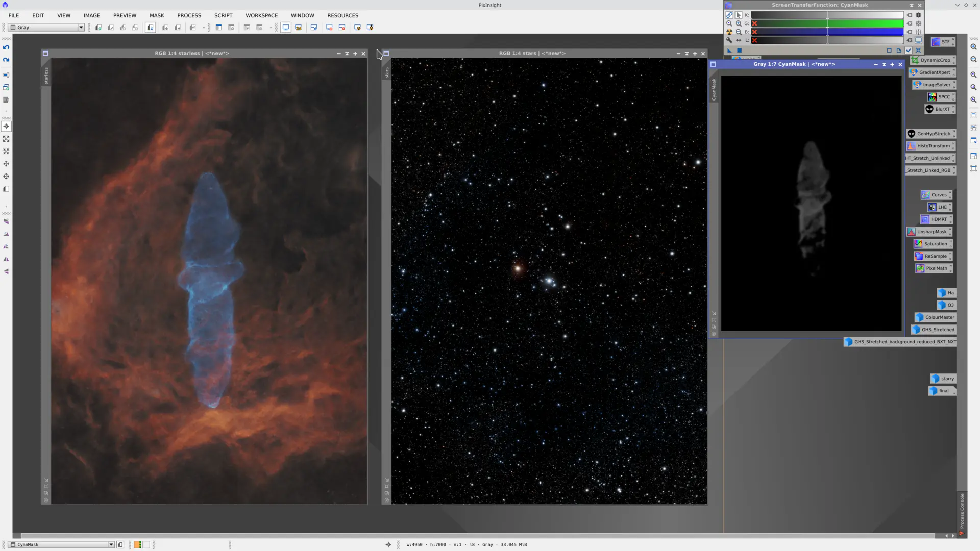Open the Gray mode dropdown in the toolbar

(x=80, y=27)
